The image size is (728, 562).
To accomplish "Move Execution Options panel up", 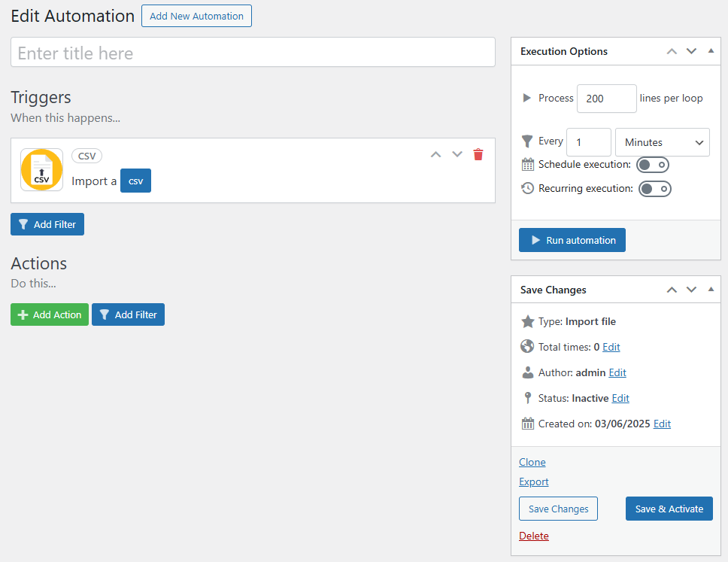I will [672, 51].
